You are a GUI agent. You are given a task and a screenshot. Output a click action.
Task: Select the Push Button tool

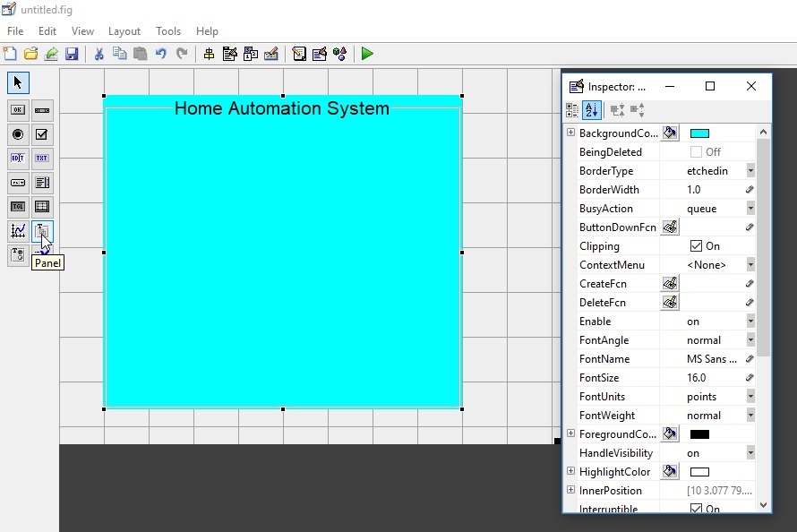pyautogui.click(x=16, y=110)
